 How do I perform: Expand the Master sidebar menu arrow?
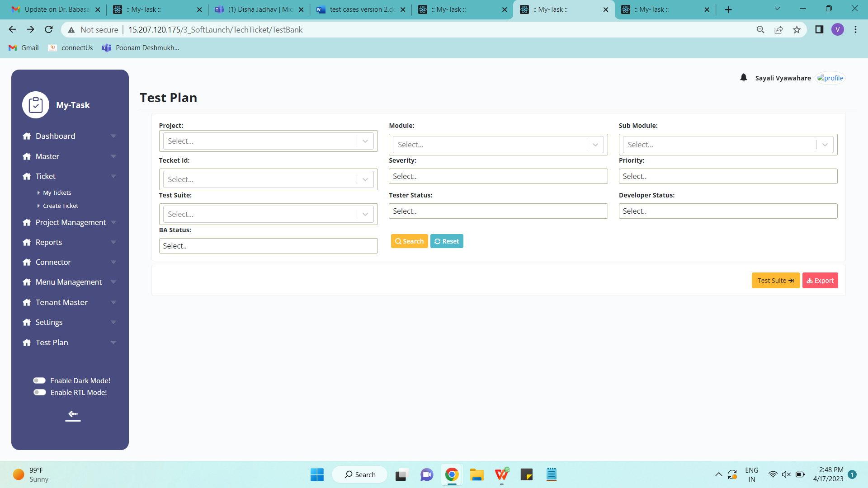113,156
